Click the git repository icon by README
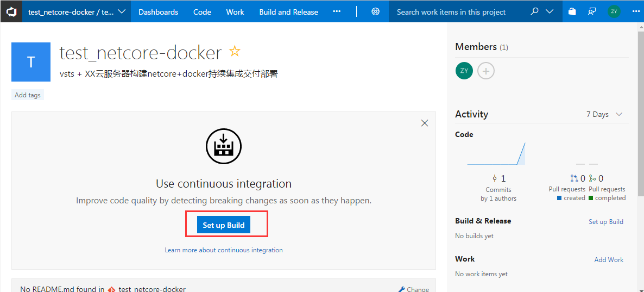 tap(111, 289)
